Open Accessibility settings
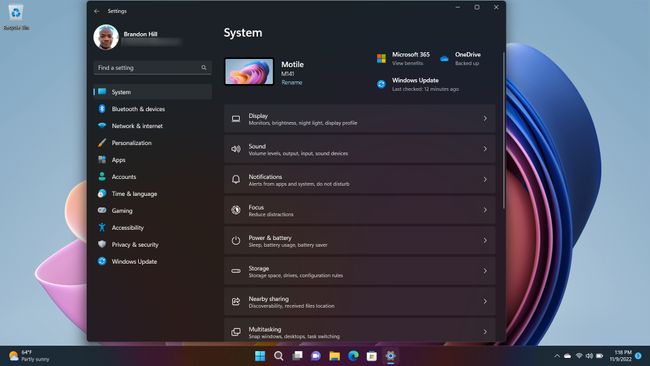The image size is (650, 366). 153,228
